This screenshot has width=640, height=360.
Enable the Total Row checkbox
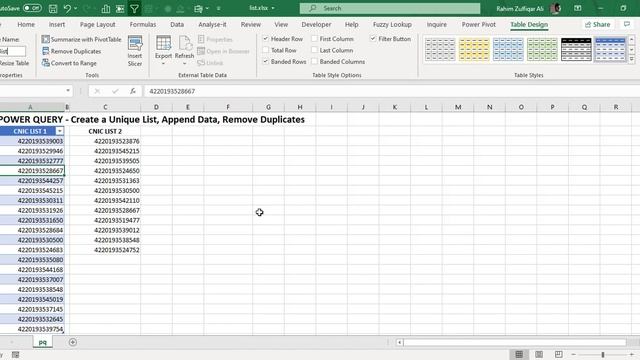click(x=266, y=50)
